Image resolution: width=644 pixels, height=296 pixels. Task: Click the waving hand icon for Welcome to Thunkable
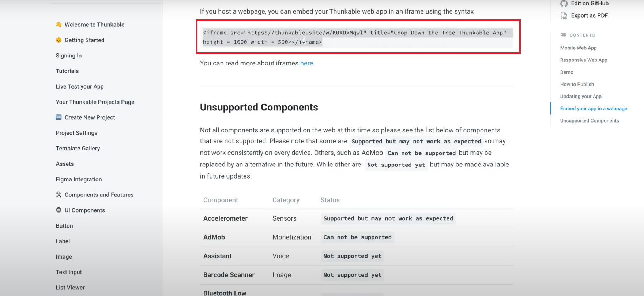tap(59, 25)
